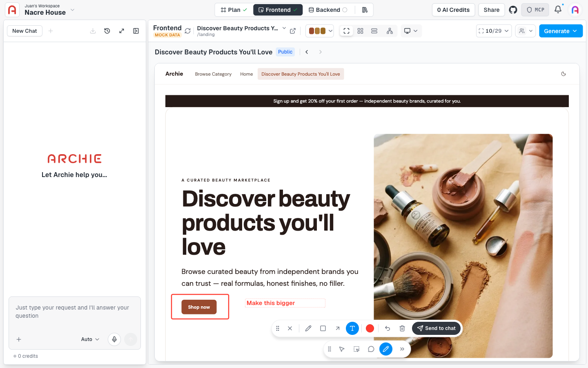This screenshot has height=368, width=588.
Task: Expand the Nacre House workspace dropdown
Action: (x=72, y=10)
